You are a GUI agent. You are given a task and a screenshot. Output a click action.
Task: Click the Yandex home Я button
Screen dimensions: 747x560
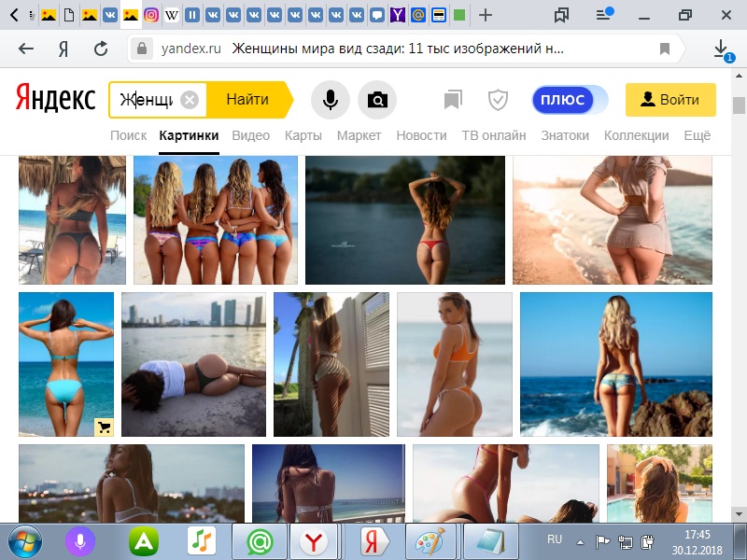click(63, 49)
